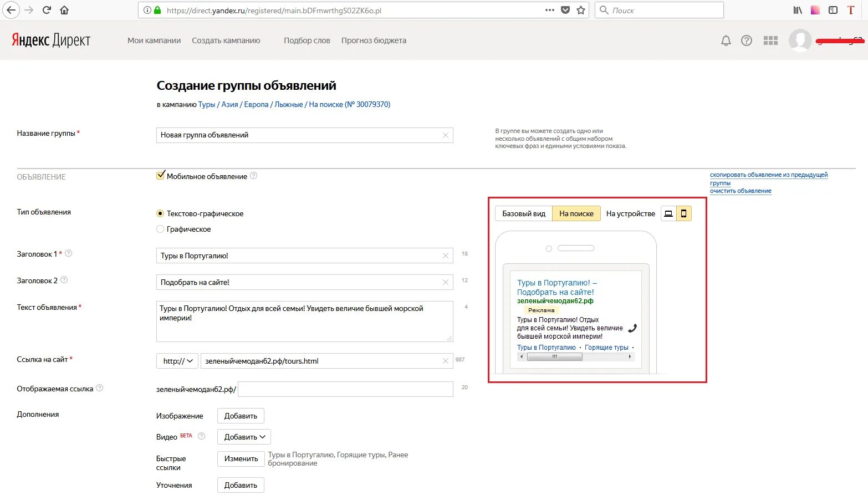868x500 pixels.
Task: Select the Графическое radio option
Action: 160,229
